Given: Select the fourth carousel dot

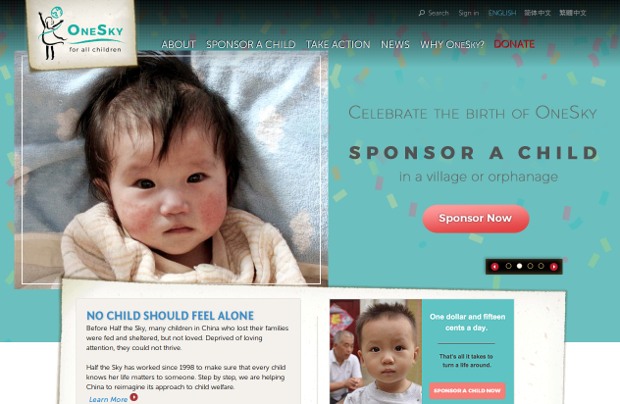Looking at the screenshot, I should 541,266.
